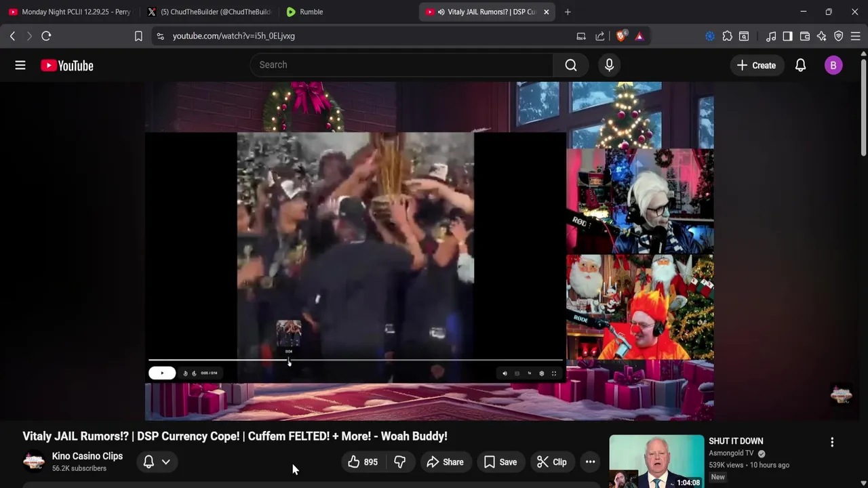Launch the Leo AI sparkle icon

[x=822, y=36]
